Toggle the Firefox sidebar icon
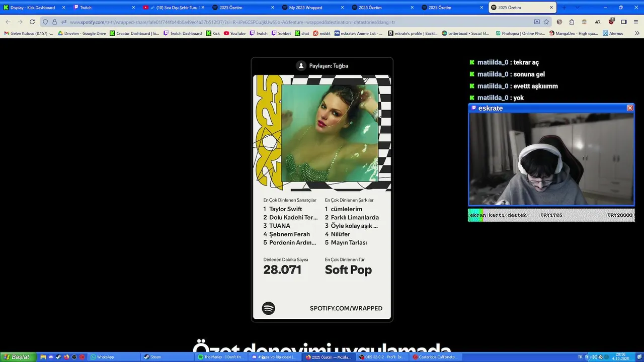The image size is (644, 362). [x=624, y=22]
